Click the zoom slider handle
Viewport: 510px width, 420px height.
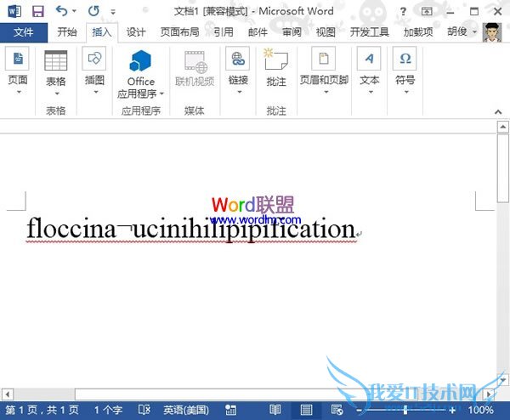[x=405, y=410]
